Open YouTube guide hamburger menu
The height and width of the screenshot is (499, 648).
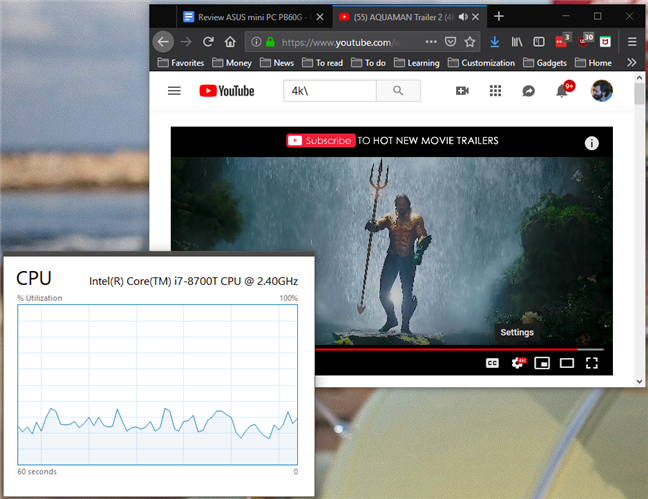pos(174,91)
